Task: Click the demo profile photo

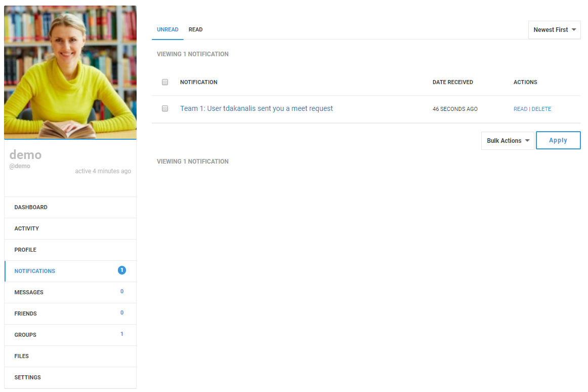Action: (70, 72)
